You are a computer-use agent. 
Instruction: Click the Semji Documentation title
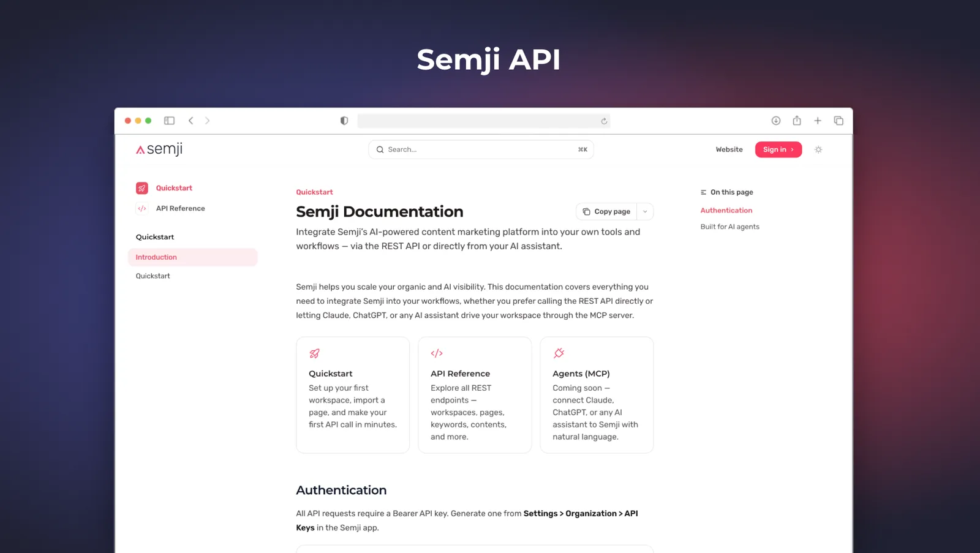coord(380,211)
